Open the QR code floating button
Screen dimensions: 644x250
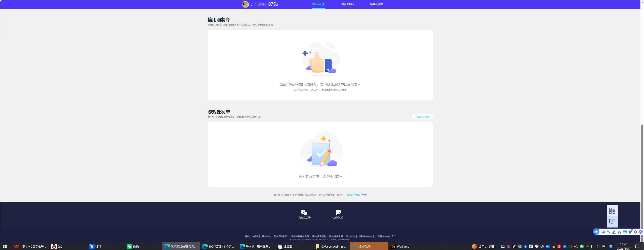click(612, 211)
